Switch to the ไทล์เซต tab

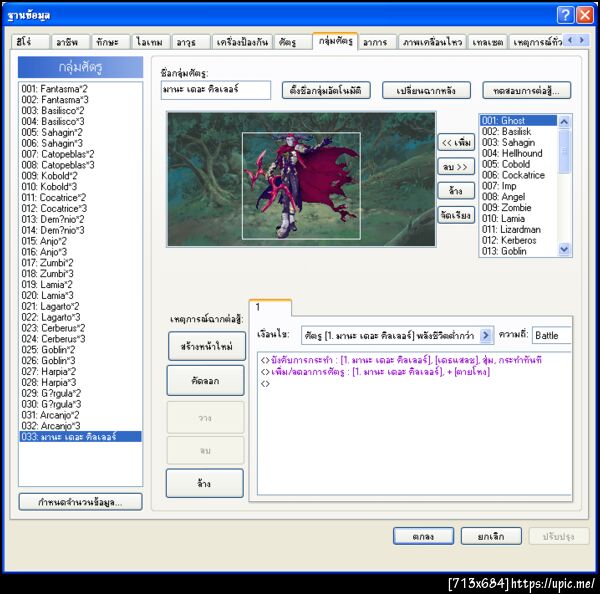click(488, 42)
